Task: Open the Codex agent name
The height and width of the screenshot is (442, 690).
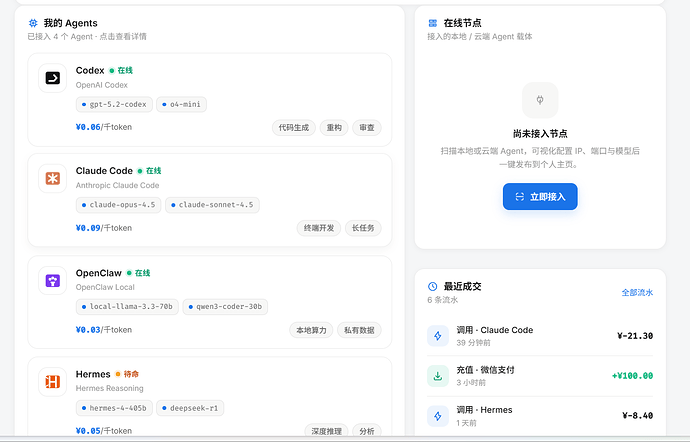Action: (x=90, y=70)
